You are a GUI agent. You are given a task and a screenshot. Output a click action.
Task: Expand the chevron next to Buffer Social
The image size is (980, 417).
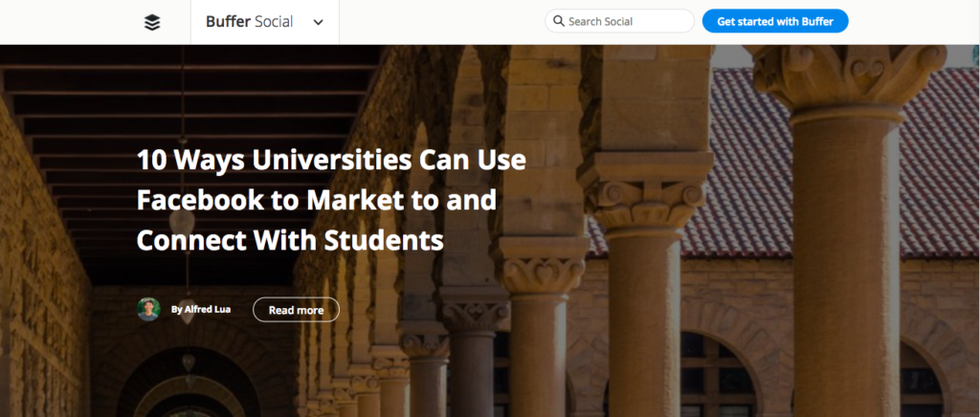click(318, 22)
